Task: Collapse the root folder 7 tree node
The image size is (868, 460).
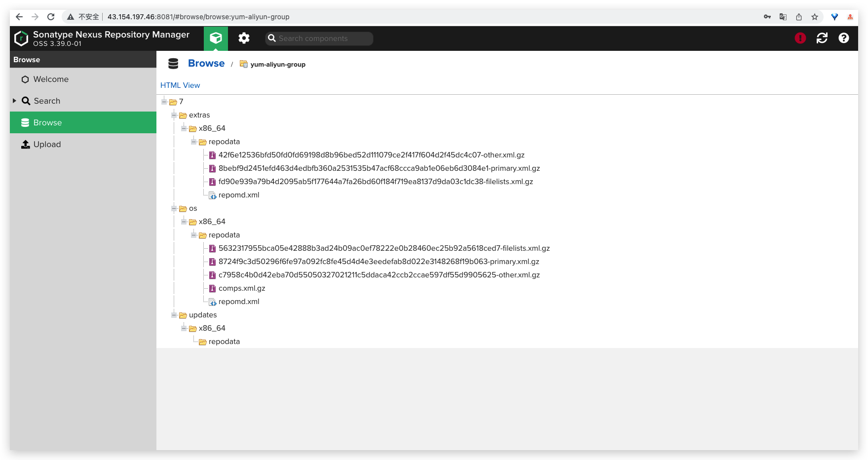Action: (164, 102)
